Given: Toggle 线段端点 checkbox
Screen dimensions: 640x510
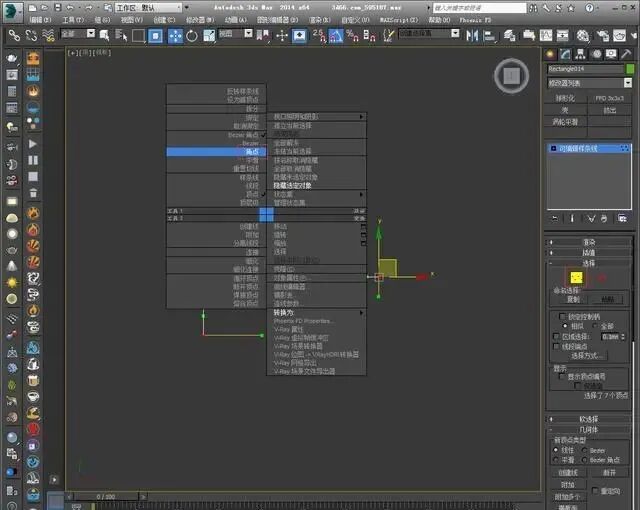Looking at the screenshot, I should pyautogui.click(x=556, y=346).
